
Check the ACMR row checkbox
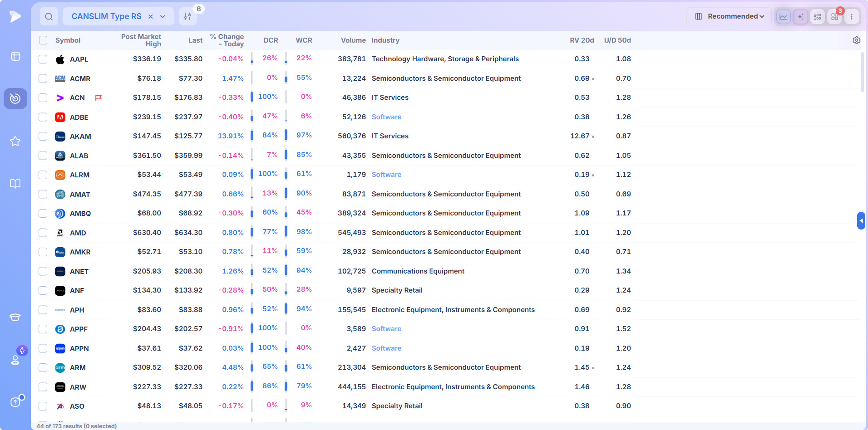pyautogui.click(x=43, y=78)
